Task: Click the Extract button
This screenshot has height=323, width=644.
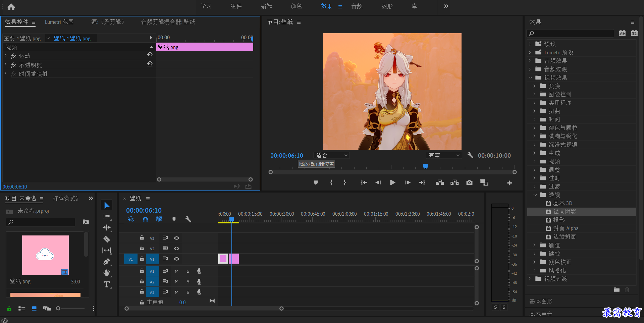Action: click(x=454, y=182)
